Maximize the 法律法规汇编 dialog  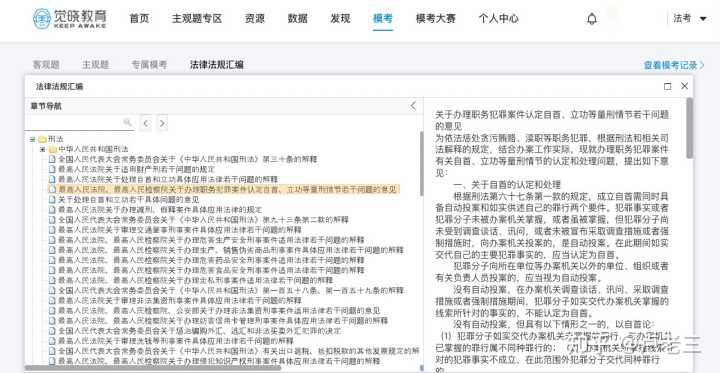pyautogui.click(x=668, y=86)
